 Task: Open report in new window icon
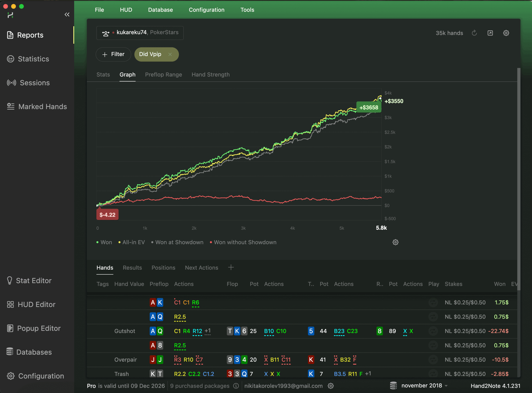[x=490, y=33]
